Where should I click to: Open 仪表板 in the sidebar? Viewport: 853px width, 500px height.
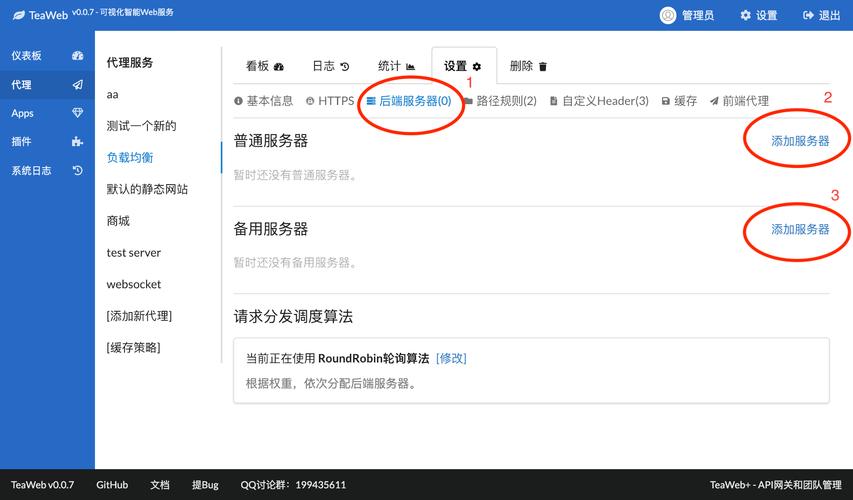[x=47, y=55]
